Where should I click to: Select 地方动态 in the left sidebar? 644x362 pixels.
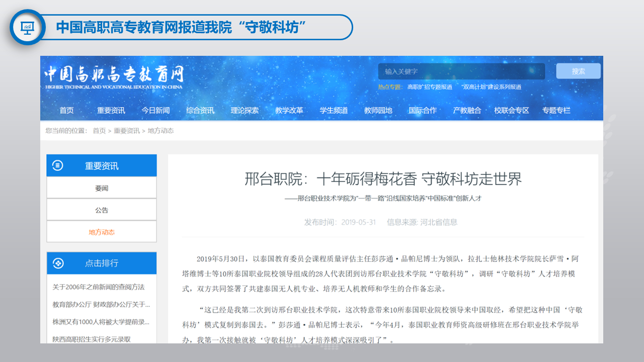102,232
